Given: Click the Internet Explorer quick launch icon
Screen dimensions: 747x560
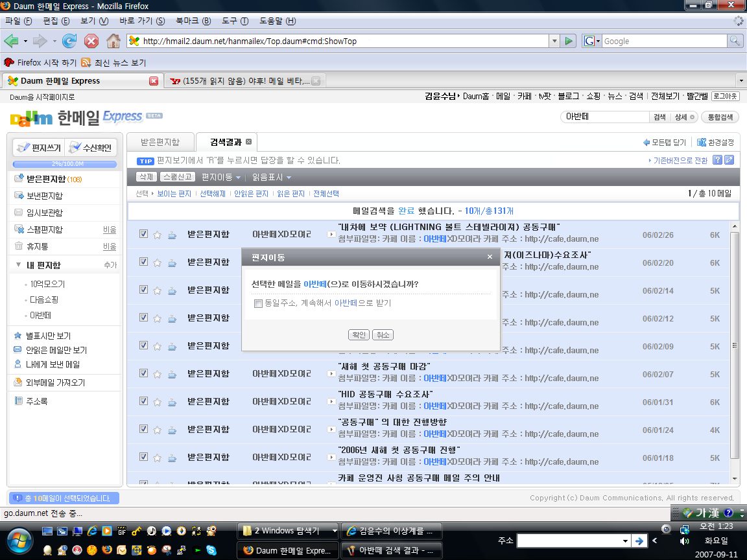Looking at the screenshot, I should pyautogui.click(x=92, y=531).
